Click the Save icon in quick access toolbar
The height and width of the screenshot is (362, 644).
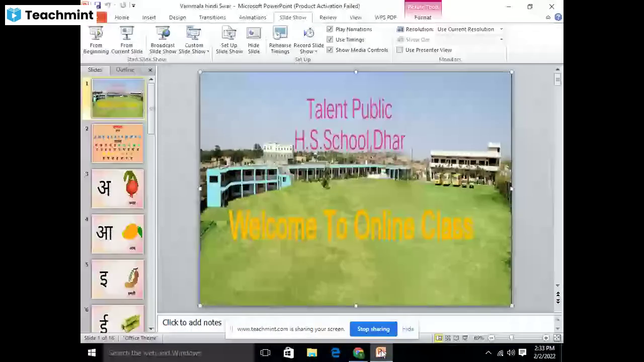[x=98, y=6]
